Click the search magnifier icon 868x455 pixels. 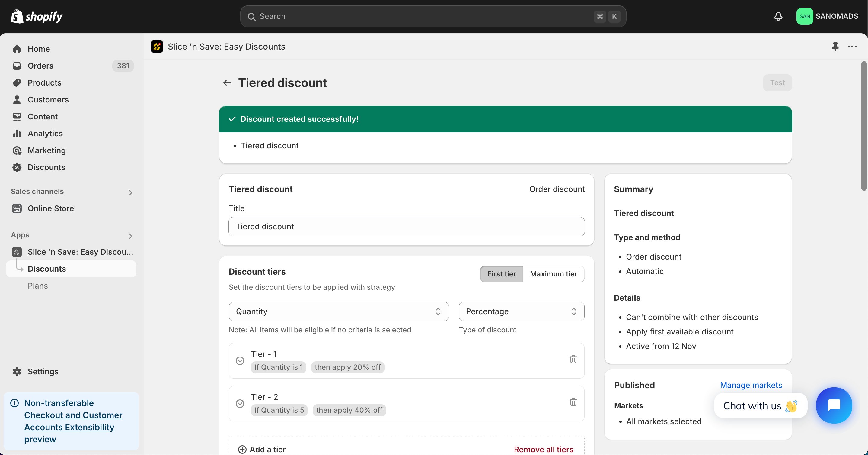click(x=251, y=17)
